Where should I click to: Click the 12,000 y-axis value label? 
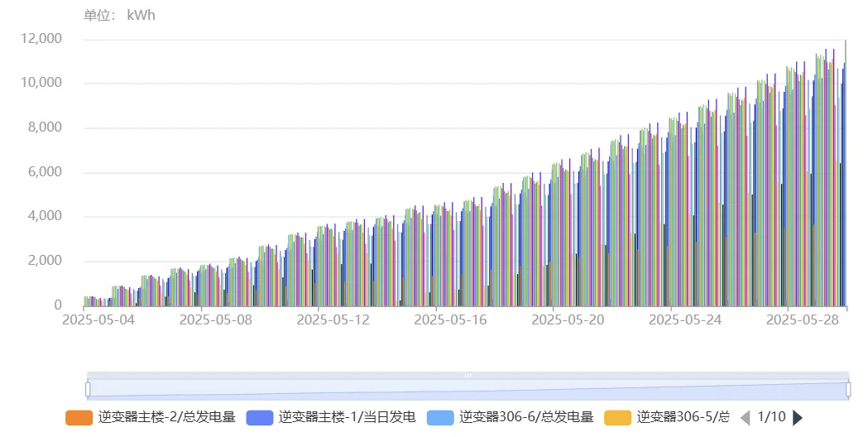tap(41, 39)
